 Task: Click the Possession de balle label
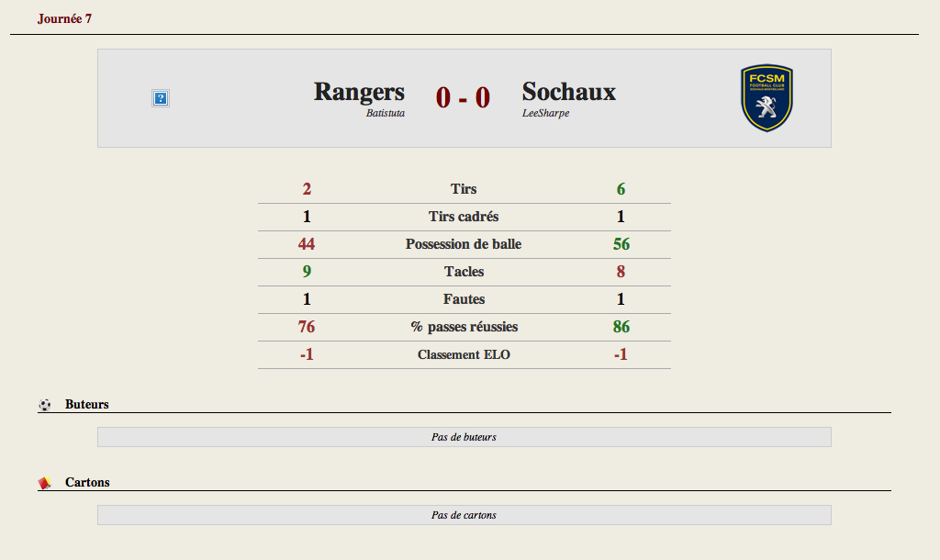point(464,244)
